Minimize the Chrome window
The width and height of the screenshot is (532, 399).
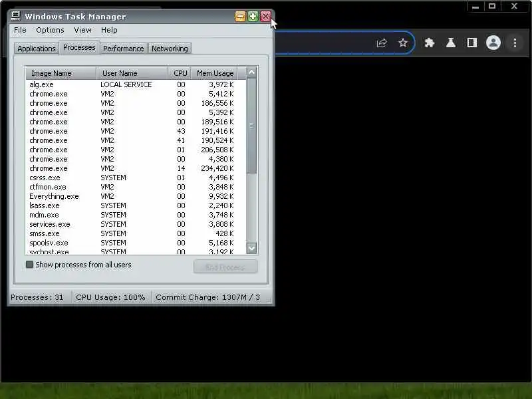click(x=475, y=7)
